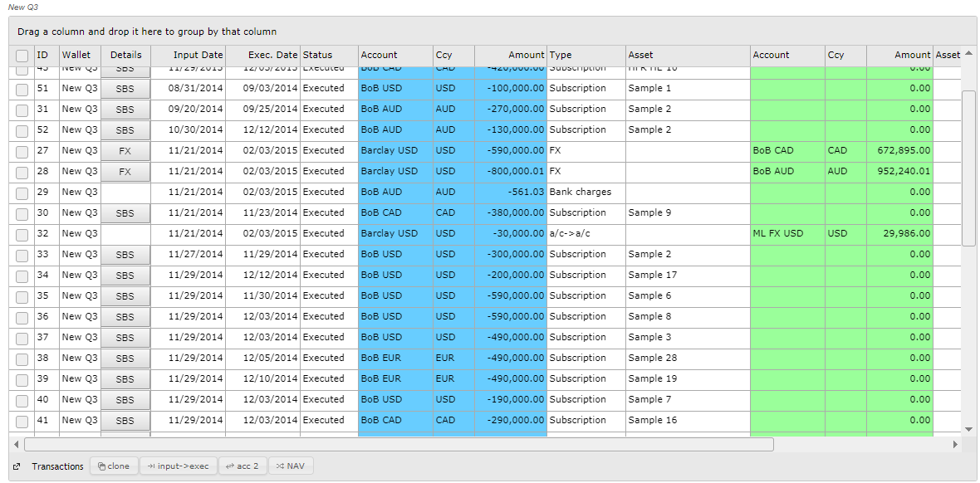This screenshot has height=483, width=980.
Task: Open grid in pop-out window icon
Action: tap(17, 466)
